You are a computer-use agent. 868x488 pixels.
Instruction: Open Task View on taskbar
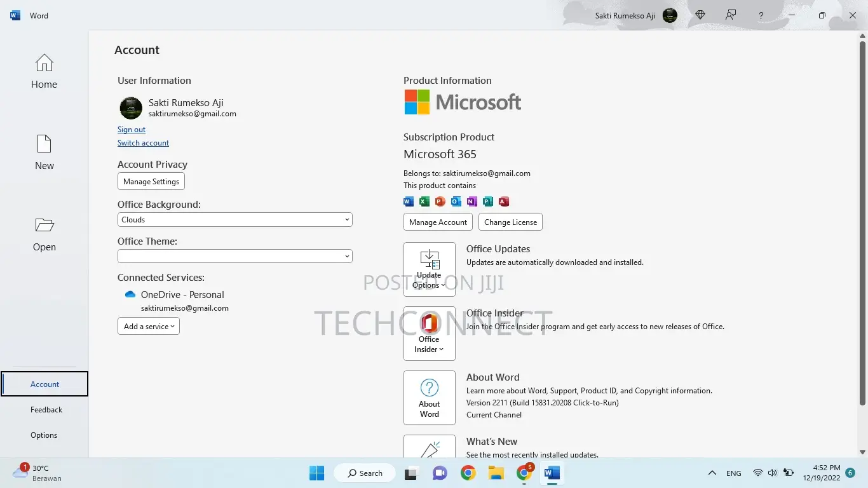(x=410, y=473)
